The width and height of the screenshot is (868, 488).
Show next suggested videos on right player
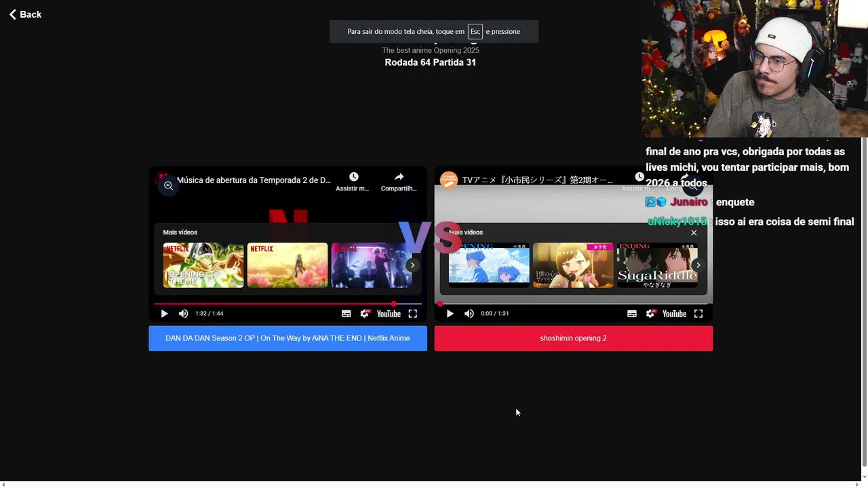pyautogui.click(x=698, y=265)
